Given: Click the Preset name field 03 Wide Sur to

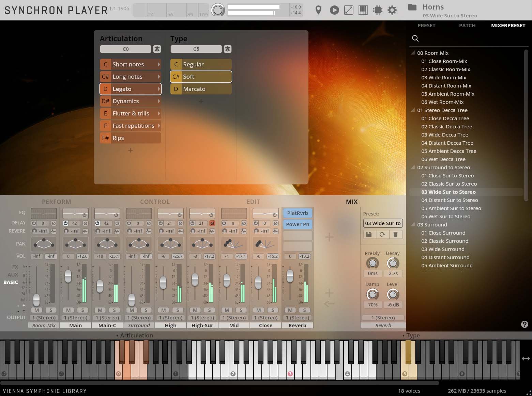Looking at the screenshot, I should [x=383, y=223].
